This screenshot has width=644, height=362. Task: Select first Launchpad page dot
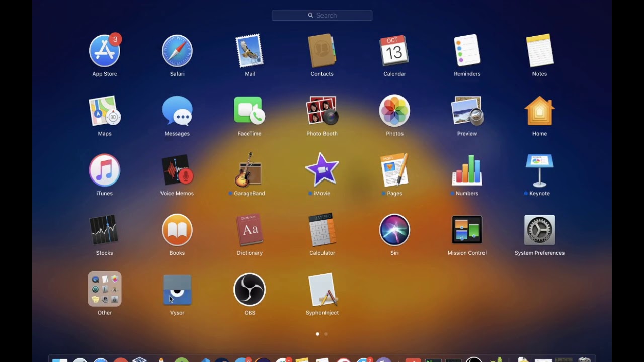click(x=317, y=334)
